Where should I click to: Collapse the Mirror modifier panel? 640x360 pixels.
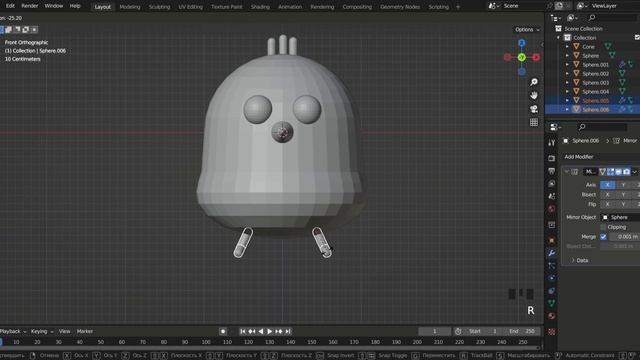coord(567,172)
